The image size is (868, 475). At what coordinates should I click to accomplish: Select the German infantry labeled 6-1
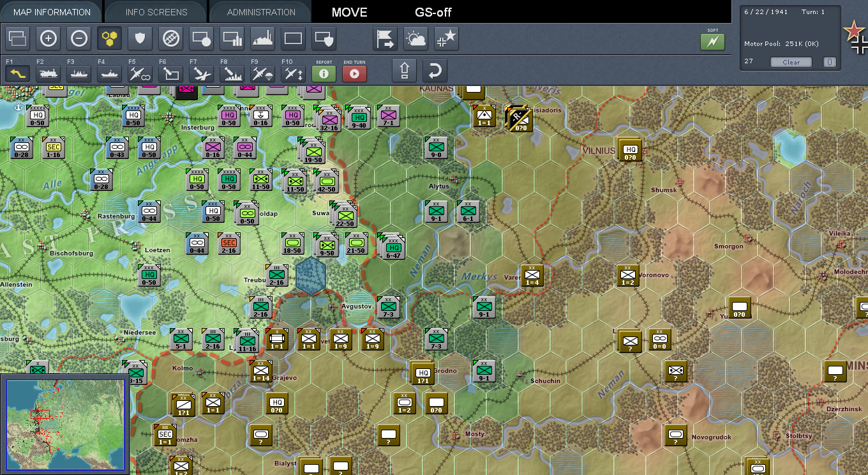[x=468, y=211]
